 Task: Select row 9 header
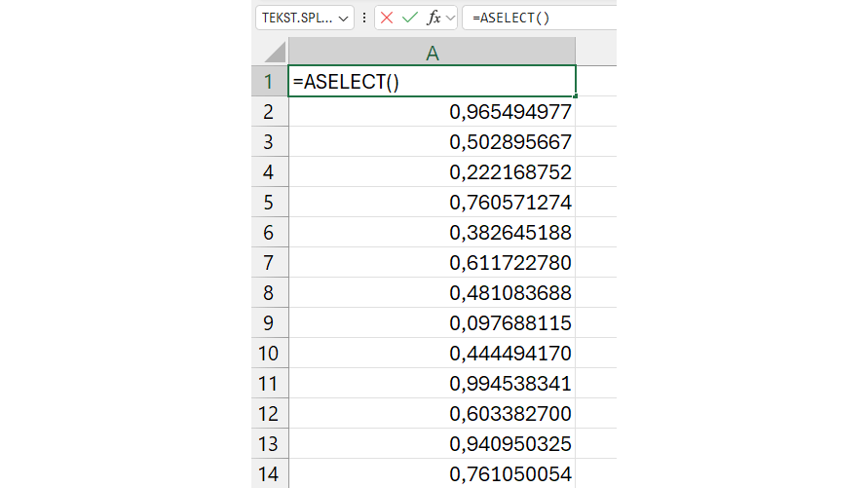[x=269, y=322]
